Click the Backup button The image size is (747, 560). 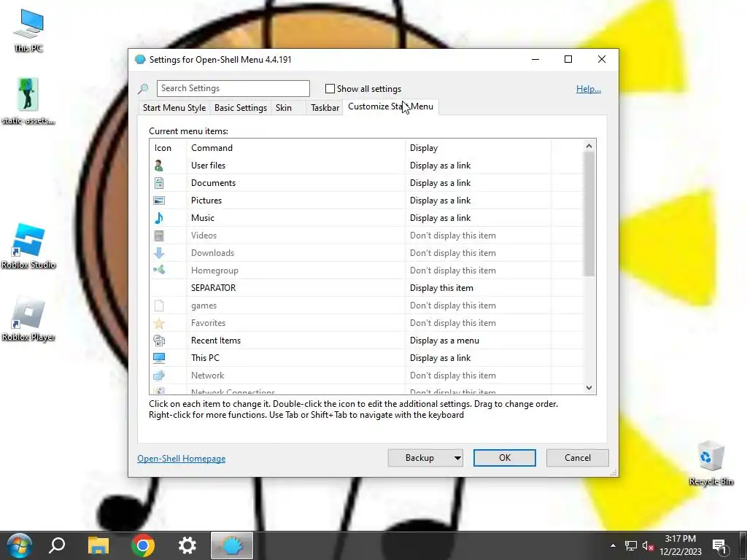point(419,458)
